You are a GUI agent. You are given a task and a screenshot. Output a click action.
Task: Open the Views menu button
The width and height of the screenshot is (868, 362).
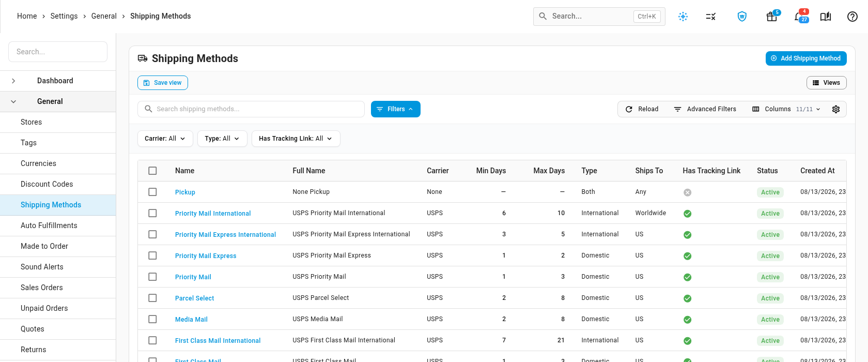point(827,83)
